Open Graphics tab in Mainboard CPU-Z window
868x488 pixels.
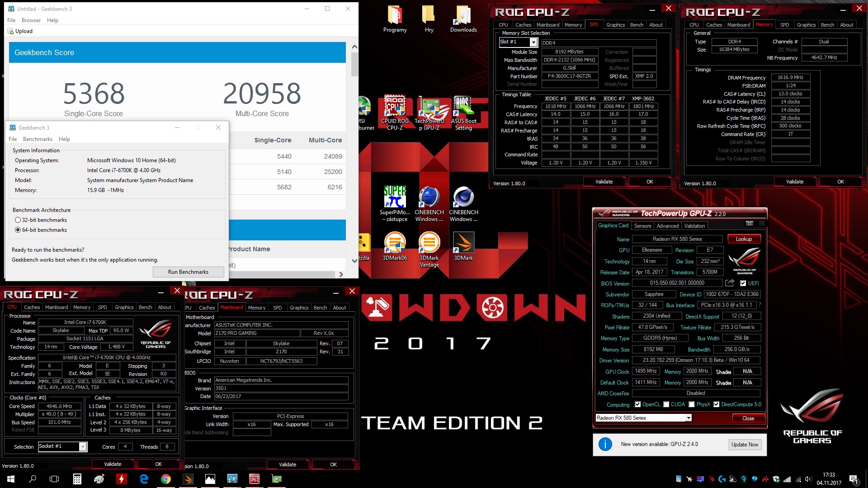[x=299, y=308]
